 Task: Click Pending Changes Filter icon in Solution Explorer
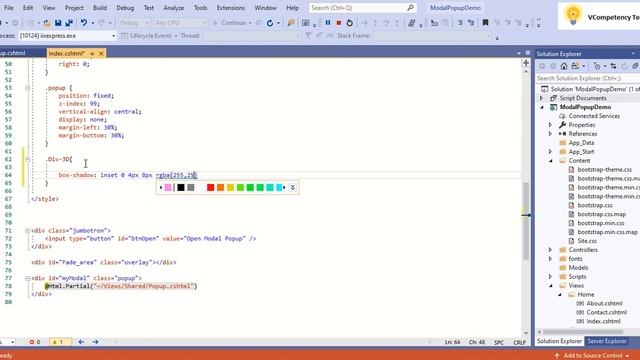click(597, 66)
